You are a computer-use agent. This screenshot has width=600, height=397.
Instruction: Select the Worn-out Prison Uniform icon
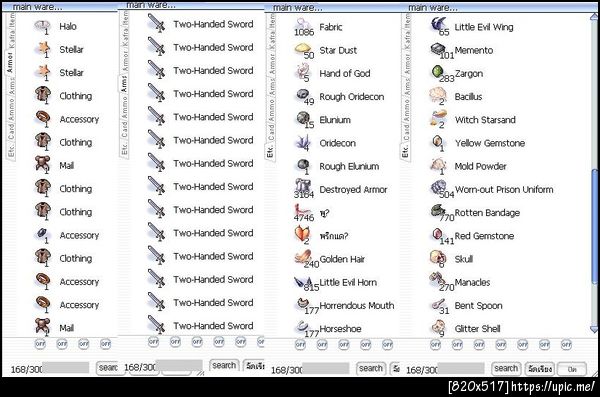coord(438,187)
